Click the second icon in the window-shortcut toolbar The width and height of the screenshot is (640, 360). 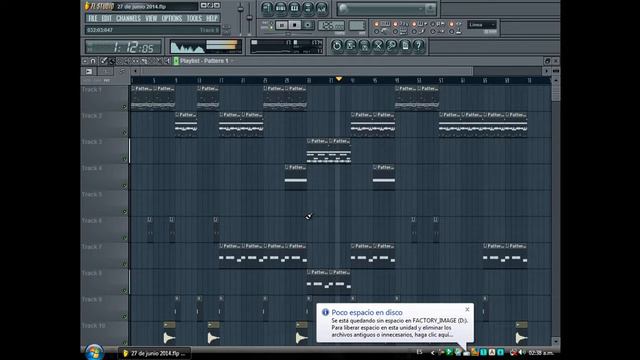pos(280,8)
